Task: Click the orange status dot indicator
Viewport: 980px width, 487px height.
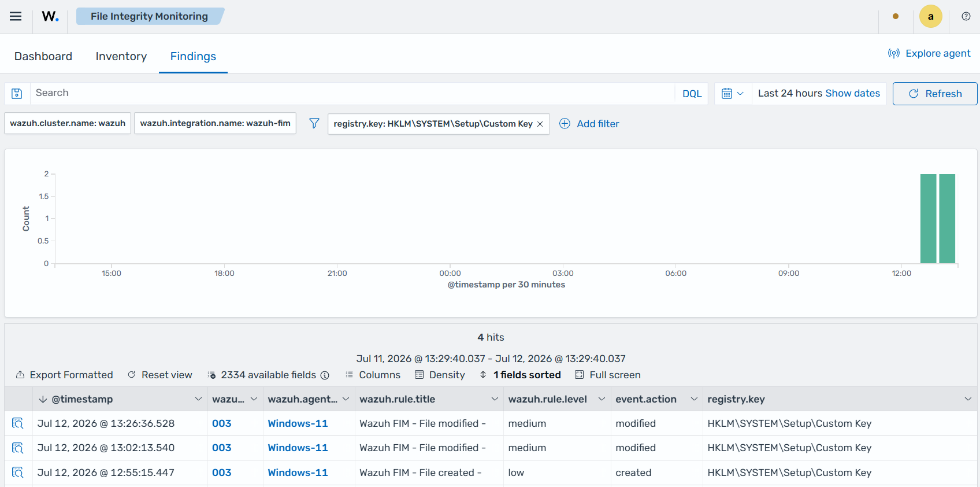Action: pyautogui.click(x=895, y=16)
